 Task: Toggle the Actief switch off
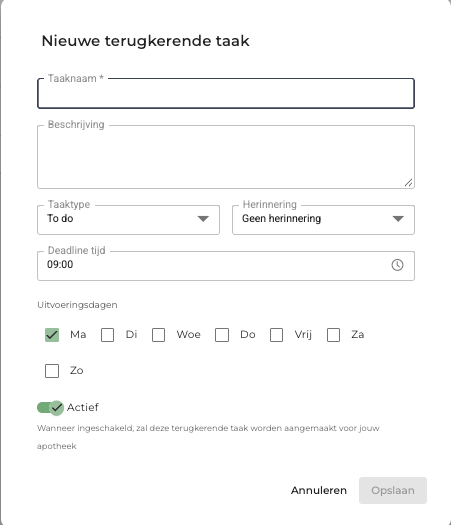50,408
